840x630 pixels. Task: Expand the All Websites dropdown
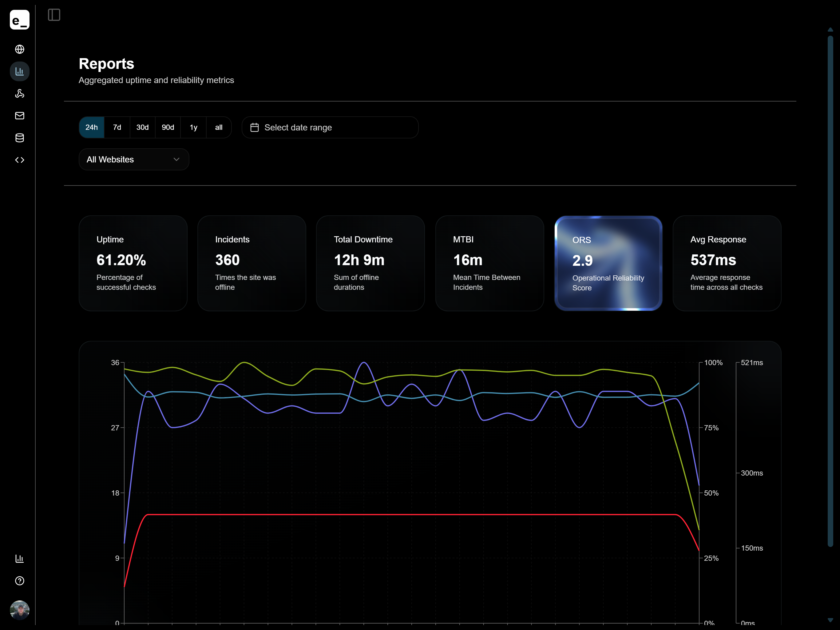point(134,160)
